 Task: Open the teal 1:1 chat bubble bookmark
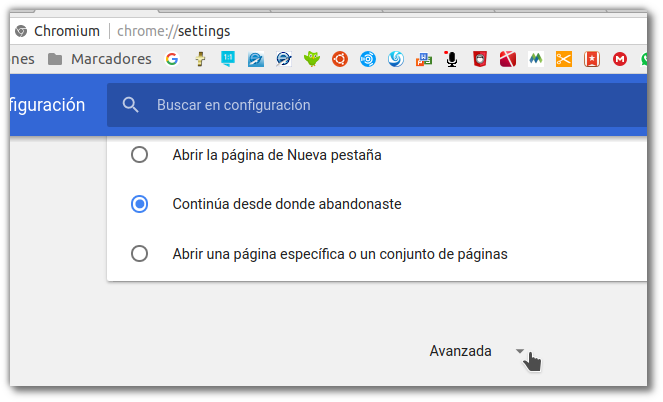tap(228, 59)
